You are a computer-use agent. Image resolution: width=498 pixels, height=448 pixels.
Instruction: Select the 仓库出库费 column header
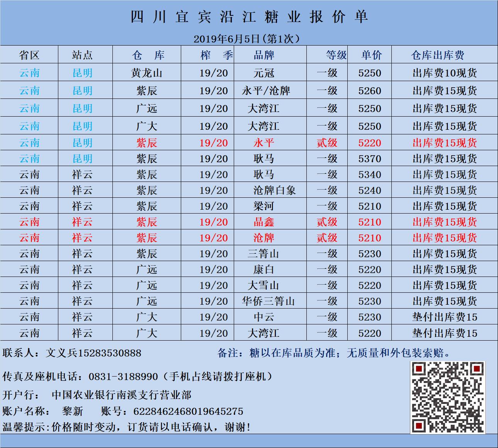coord(437,55)
